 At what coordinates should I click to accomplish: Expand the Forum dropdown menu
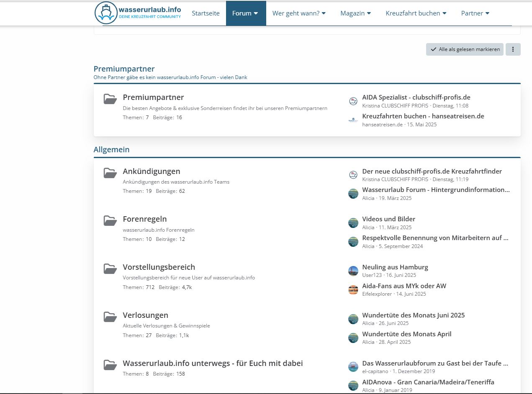(246, 13)
